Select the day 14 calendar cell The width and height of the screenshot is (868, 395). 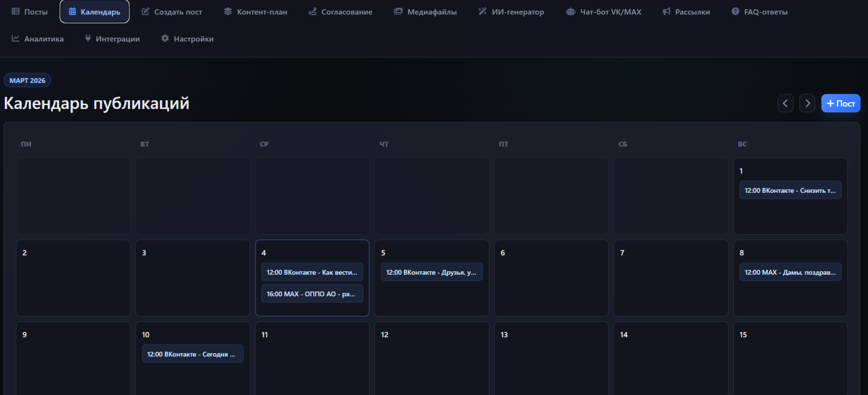click(671, 358)
